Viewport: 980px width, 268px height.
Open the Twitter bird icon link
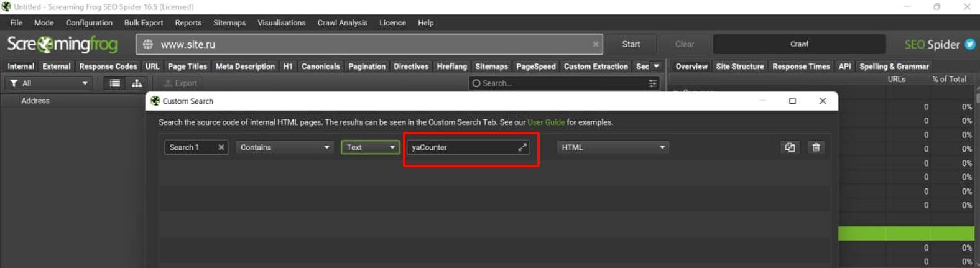pos(970,44)
